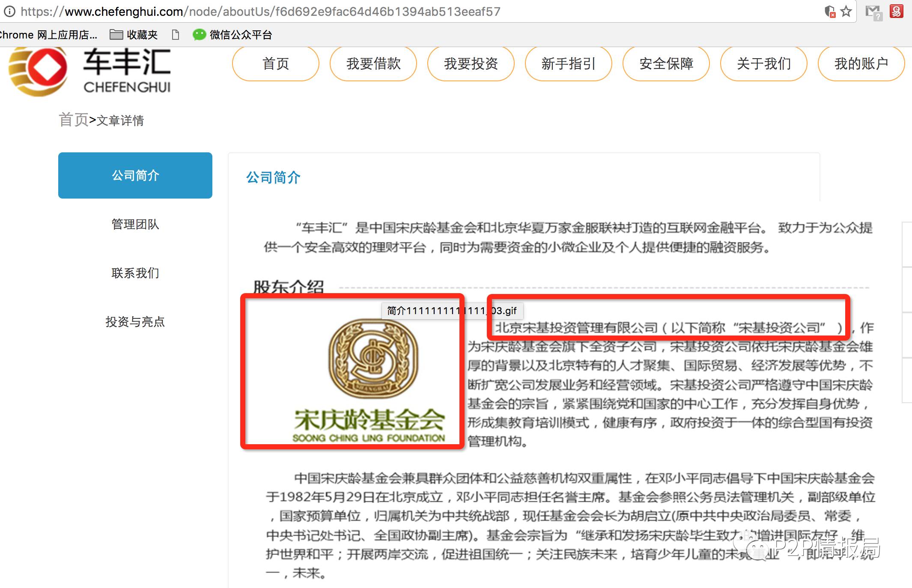Open the red Sogou extension icon
912x588 pixels.
(897, 11)
